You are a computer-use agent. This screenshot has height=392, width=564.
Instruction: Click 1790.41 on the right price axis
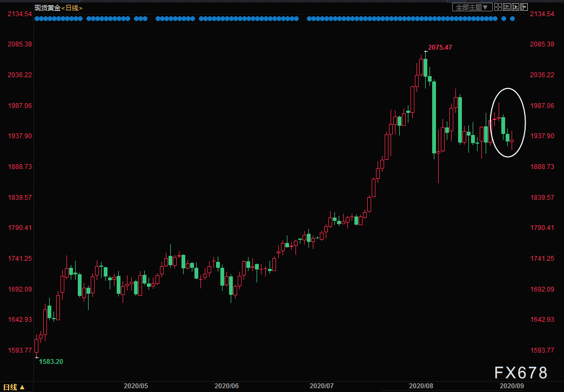pyautogui.click(x=542, y=228)
